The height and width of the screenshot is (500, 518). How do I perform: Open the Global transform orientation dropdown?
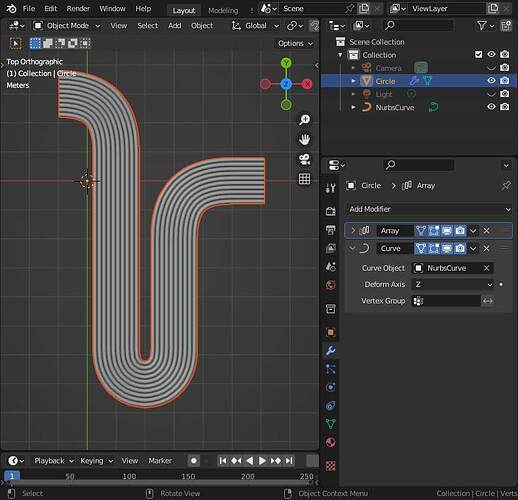click(x=255, y=26)
